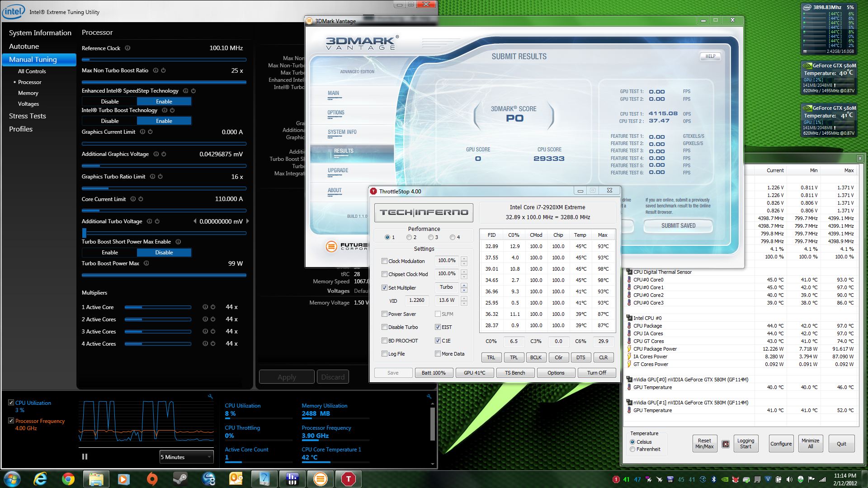Image resolution: width=868 pixels, height=488 pixels.
Task: Decrease Clock Modulation percentage with the down arrow
Action: (464, 263)
